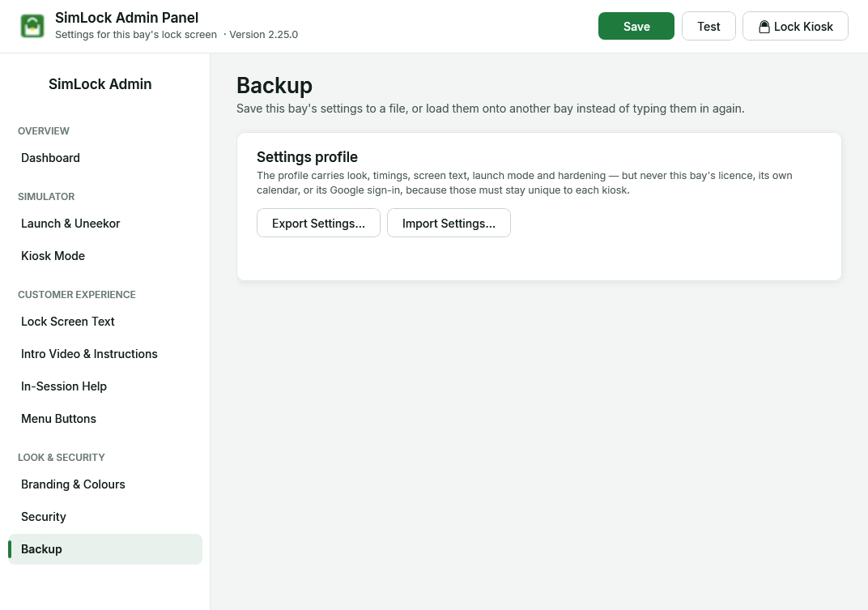The width and height of the screenshot is (868, 610).
Task: Click the padlock icon on Lock Kiosk
Action: [x=764, y=27]
